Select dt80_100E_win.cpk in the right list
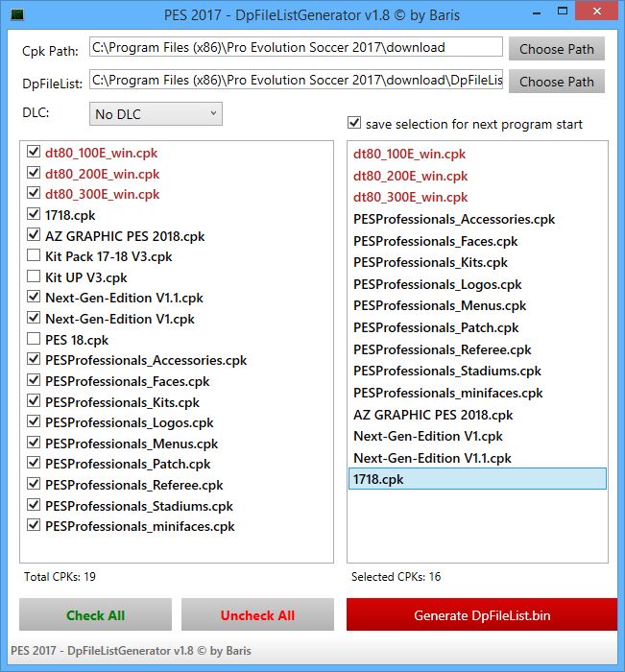The image size is (625, 672). tap(477, 154)
